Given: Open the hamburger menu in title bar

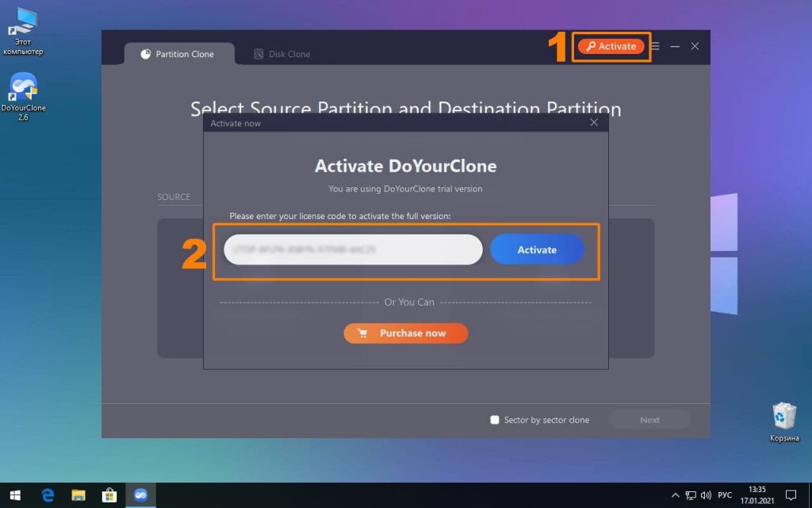Looking at the screenshot, I should (655, 46).
